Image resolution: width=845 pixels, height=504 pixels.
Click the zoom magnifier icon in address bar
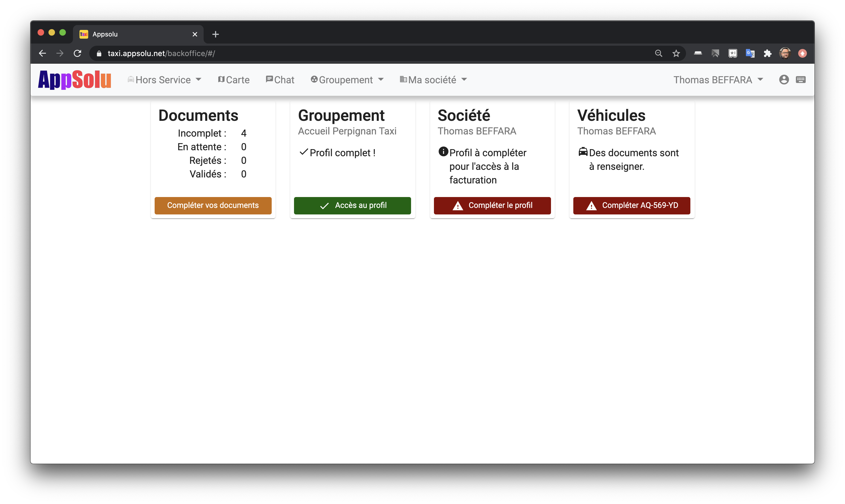658,53
